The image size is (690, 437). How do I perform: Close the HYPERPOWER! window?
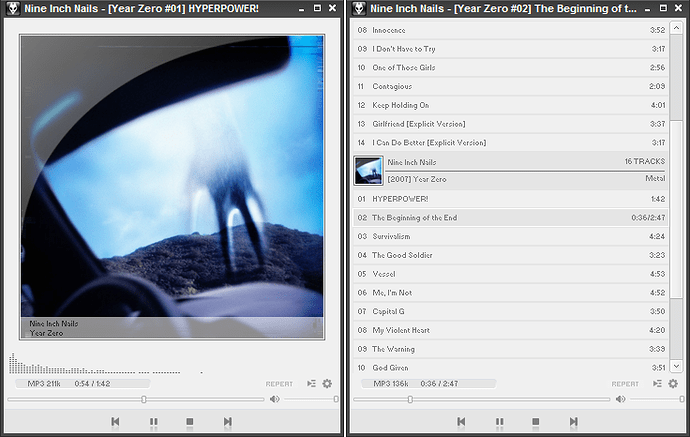click(x=333, y=8)
